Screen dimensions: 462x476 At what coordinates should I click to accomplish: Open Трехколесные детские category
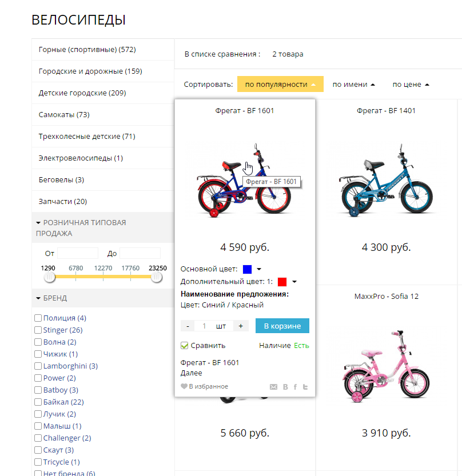click(x=87, y=137)
